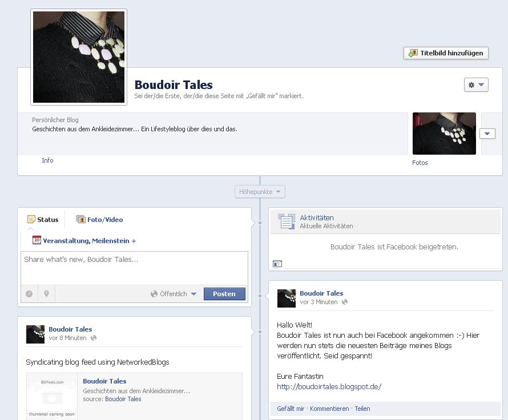Open the Info link

(x=47, y=160)
